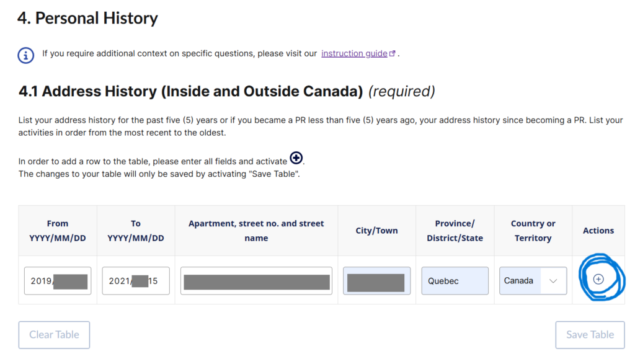635x364 pixels.
Task: Click the external link icon beside instruction guide
Action: pos(392,54)
